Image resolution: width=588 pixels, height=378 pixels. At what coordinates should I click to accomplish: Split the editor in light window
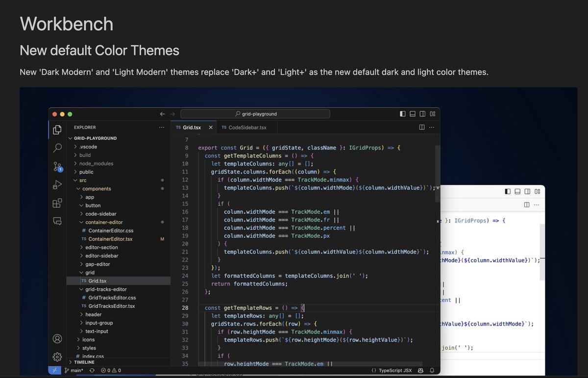click(x=527, y=204)
